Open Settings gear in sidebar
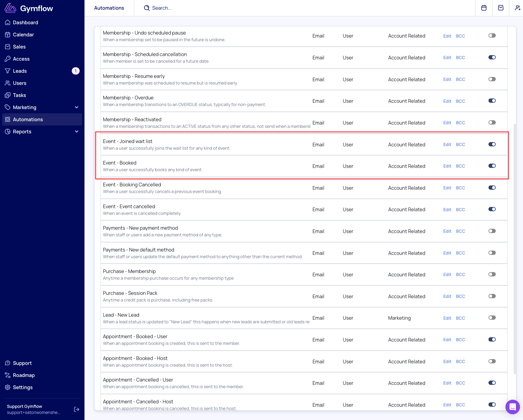Viewport: 523px width, 420px height. [x=8, y=387]
